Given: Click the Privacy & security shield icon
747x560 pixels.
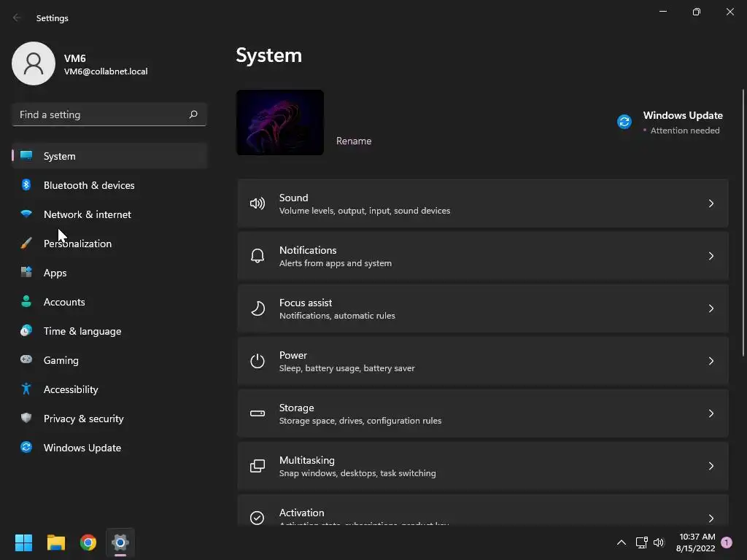Looking at the screenshot, I should (26, 419).
